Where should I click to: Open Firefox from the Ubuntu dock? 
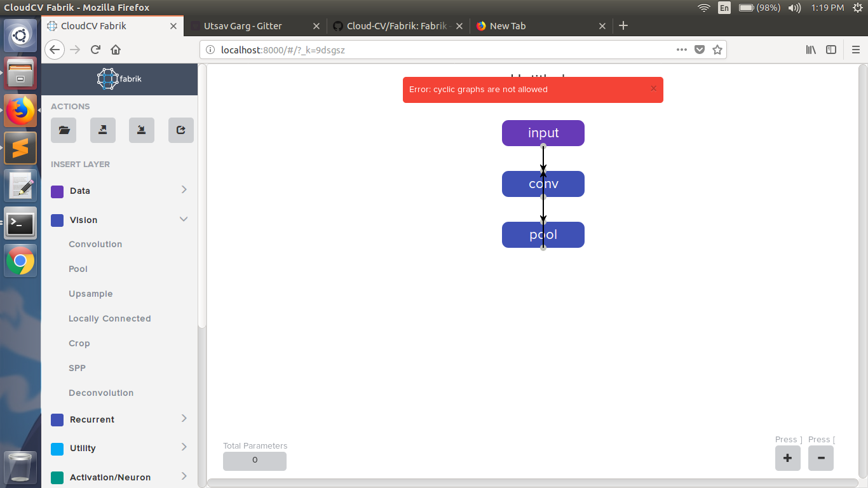point(20,110)
